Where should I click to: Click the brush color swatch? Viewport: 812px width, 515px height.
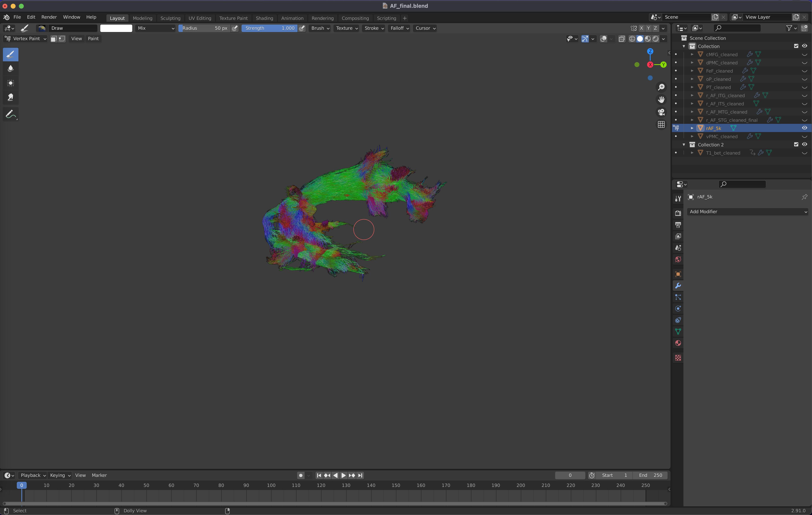coord(116,28)
